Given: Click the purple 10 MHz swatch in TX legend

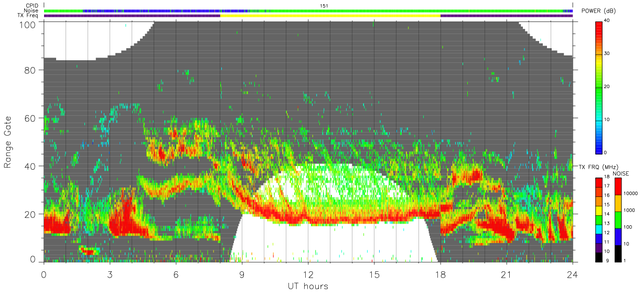Looking at the screenshot, I should pyautogui.click(x=599, y=249).
